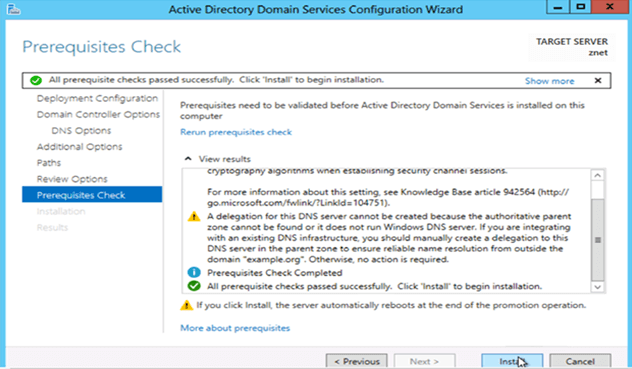Open Domain Controller Options step
This screenshot has width=632, height=369.
click(x=98, y=115)
